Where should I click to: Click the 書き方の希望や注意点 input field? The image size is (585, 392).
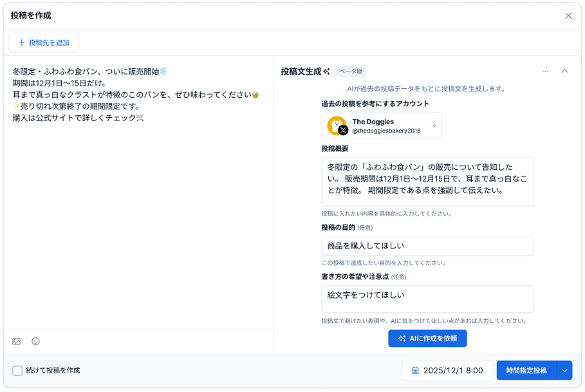pos(427,299)
